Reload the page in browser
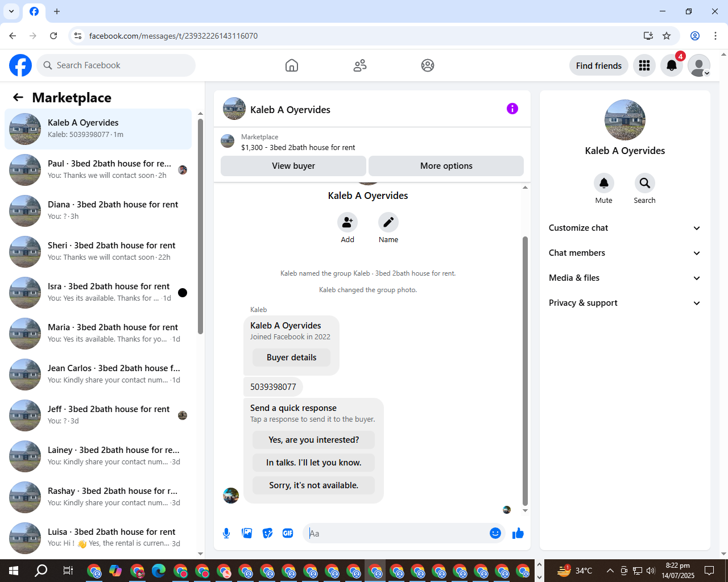 point(53,36)
